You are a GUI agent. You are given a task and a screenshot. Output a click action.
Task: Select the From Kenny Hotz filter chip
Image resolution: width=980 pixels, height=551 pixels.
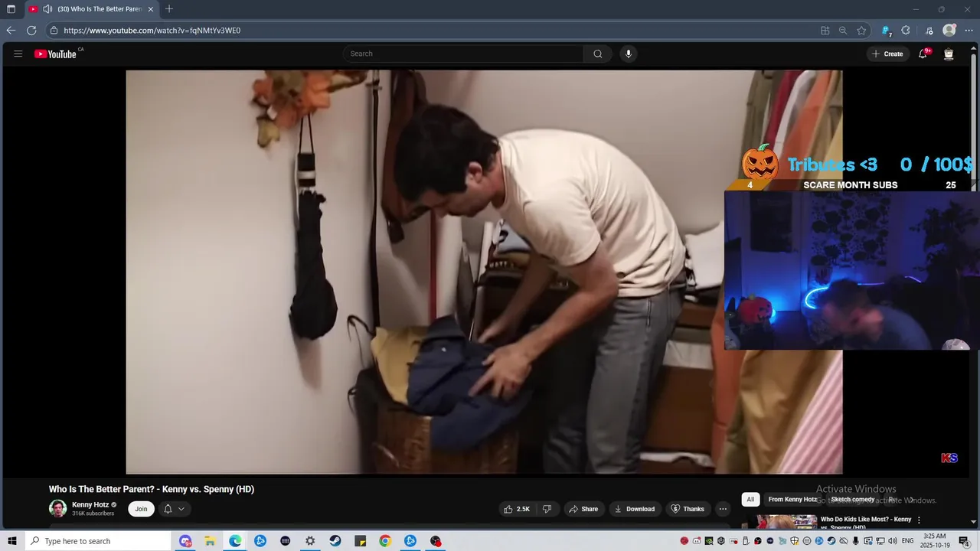792,500
